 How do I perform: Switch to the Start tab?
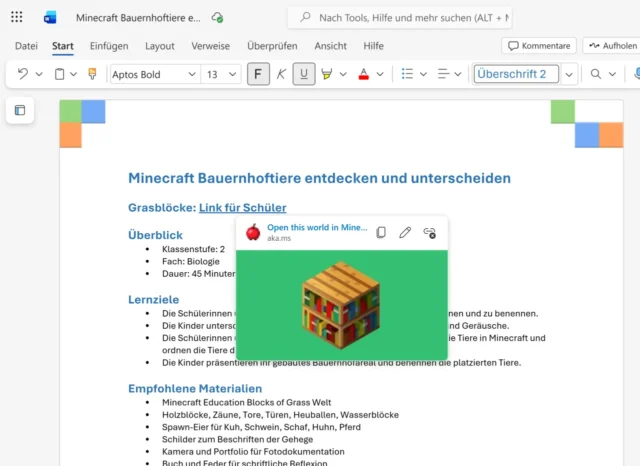[x=62, y=46]
